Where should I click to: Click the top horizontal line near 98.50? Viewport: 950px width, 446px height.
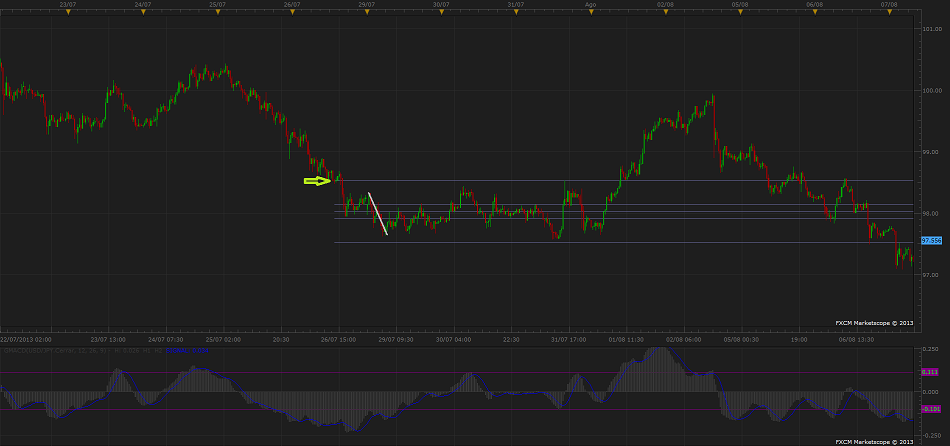(600, 181)
